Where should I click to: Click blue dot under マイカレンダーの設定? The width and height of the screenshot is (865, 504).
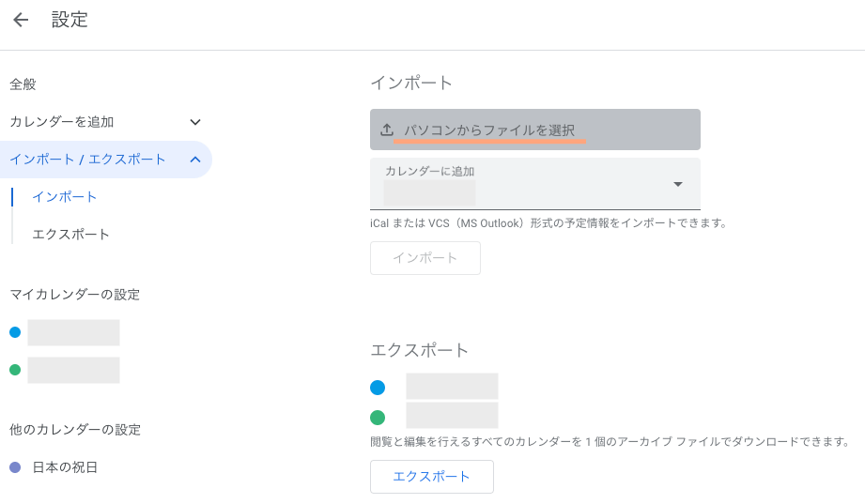coord(14,332)
